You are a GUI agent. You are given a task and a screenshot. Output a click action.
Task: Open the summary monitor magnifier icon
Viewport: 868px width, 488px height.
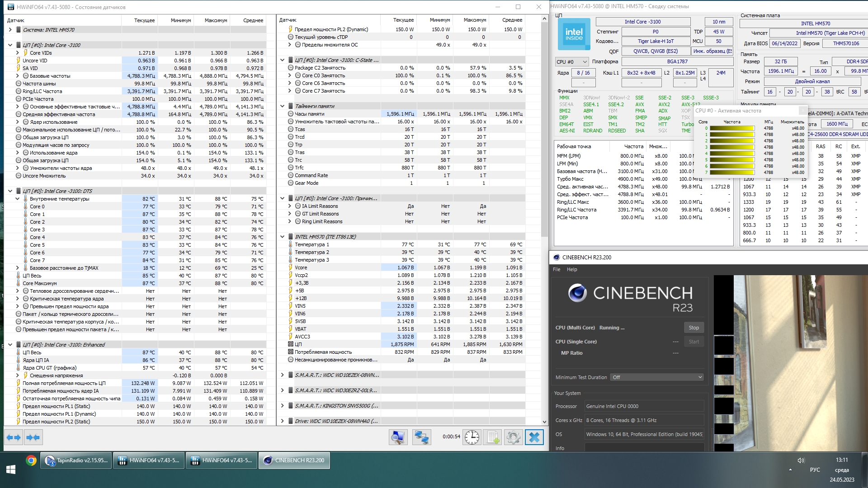398,437
